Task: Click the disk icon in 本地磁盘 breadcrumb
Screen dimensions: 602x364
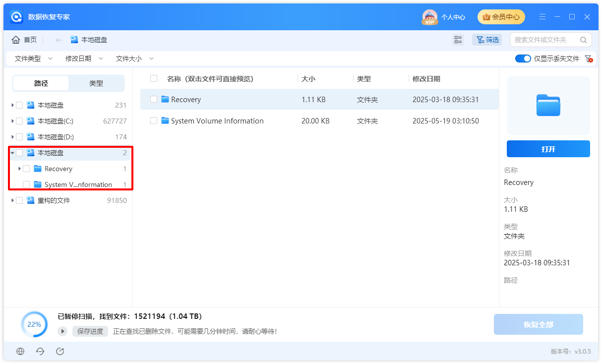Action: pos(74,40)
